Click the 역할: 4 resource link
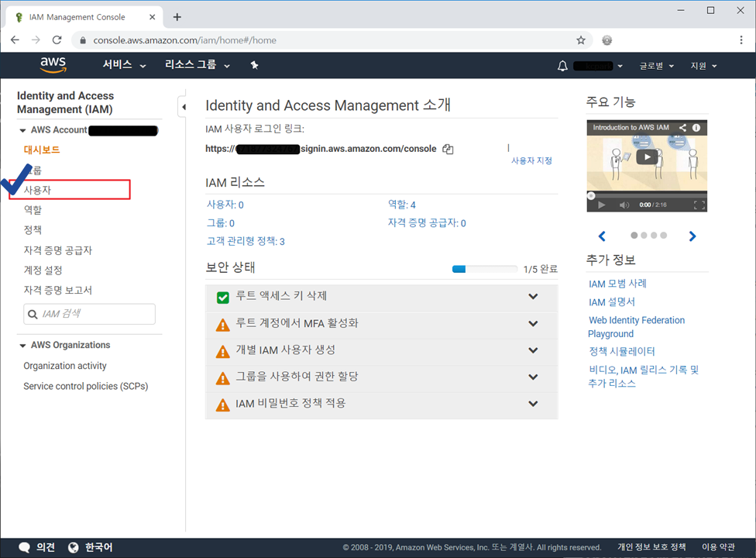The image size is (756, 558). point(401,205)
